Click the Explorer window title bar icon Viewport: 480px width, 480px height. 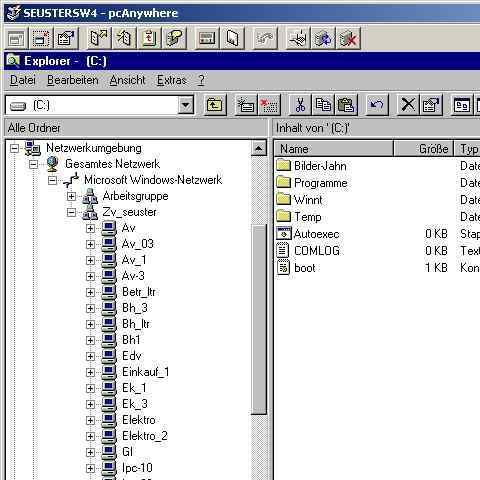(13, 61)
